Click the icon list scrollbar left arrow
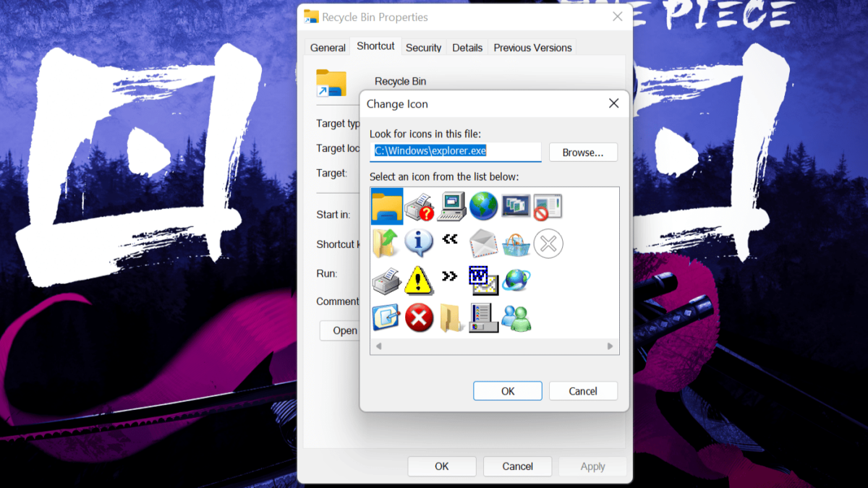 378,346
